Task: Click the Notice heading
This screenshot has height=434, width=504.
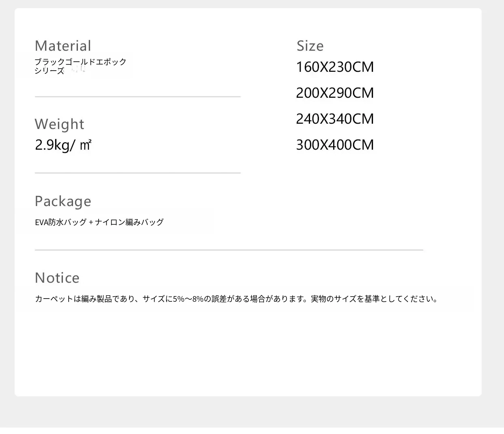Action: point(57,278)
